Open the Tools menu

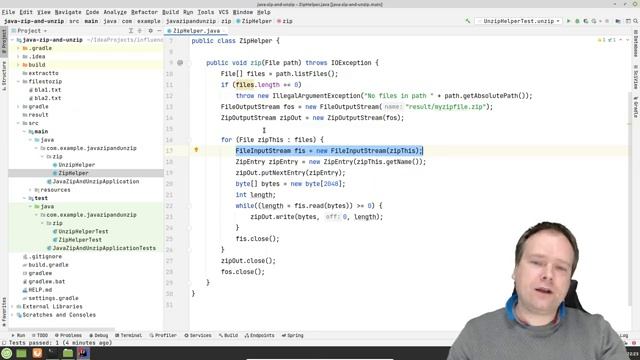point(206,12)
